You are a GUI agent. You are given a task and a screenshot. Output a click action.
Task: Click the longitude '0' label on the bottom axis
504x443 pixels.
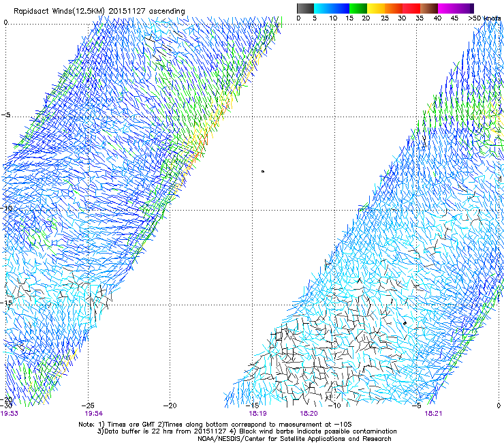click(x=499, y=406)
